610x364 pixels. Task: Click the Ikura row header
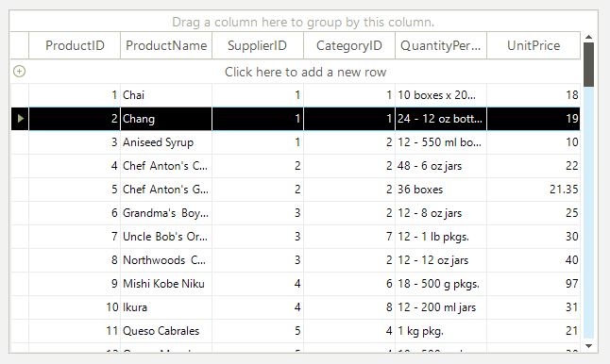(20, 307)
